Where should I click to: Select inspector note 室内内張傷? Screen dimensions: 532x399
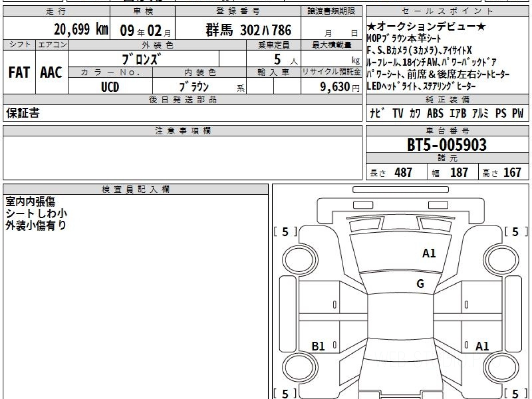point(31,202)
